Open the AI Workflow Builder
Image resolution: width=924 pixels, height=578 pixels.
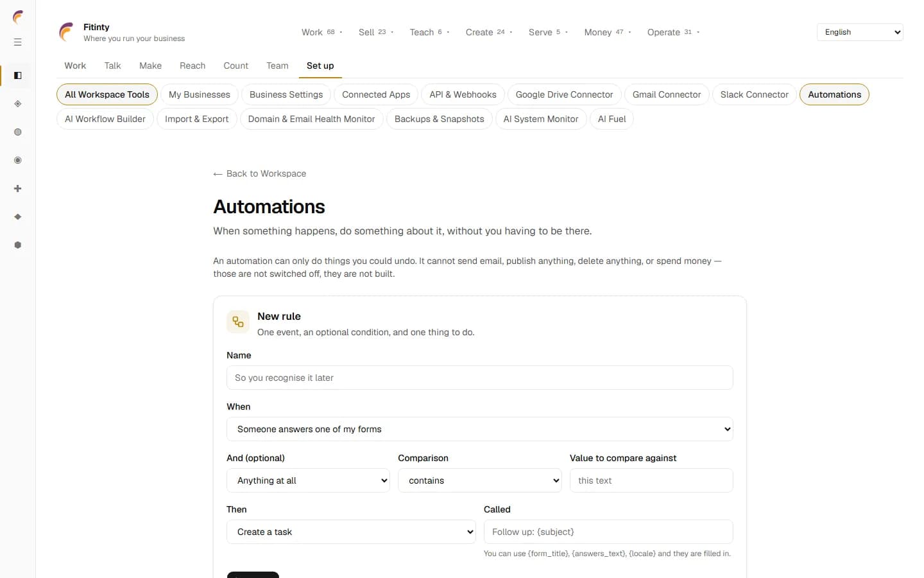click(105, 119)
